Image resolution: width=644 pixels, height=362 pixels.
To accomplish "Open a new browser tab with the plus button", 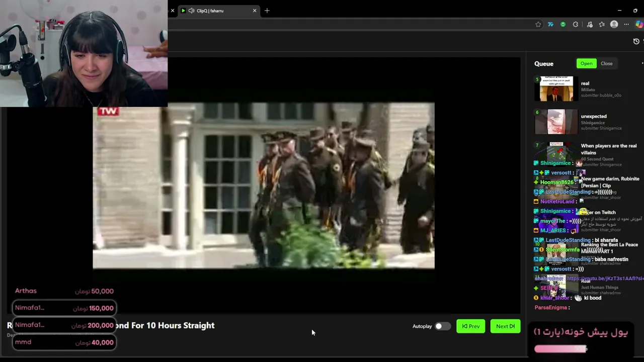I will (267, 11).
